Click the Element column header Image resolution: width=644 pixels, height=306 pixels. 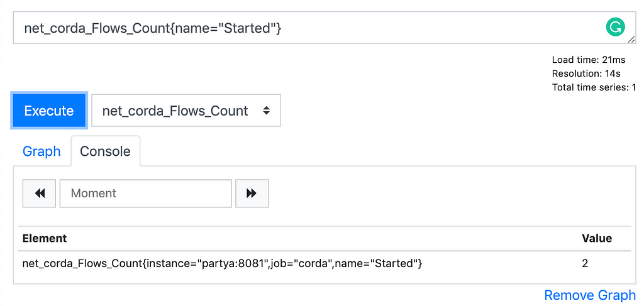45,238
